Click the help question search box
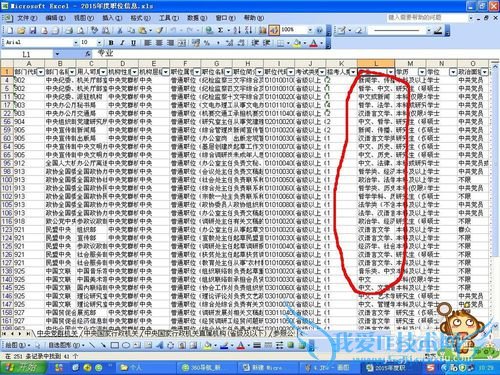This screenshot has width=500, height=375. tap(428, 17)
